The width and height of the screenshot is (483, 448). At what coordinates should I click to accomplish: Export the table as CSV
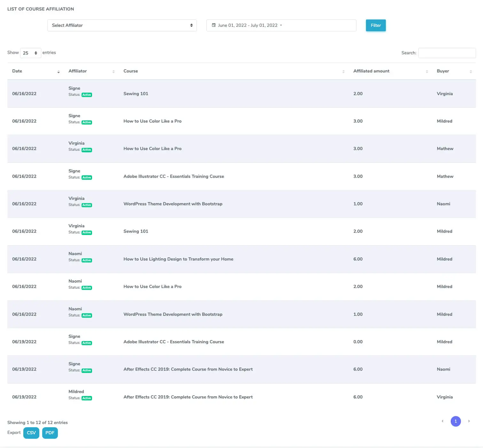(x=31, y=433)
